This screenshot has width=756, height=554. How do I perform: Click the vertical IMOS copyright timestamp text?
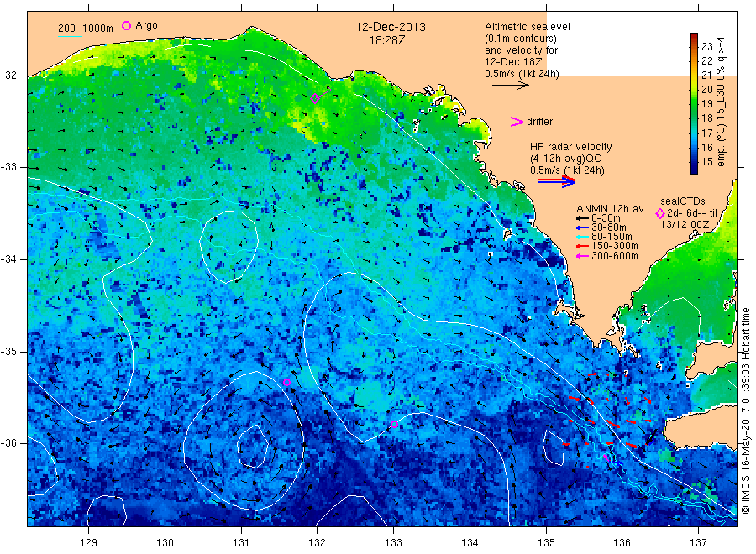[745, 410]
